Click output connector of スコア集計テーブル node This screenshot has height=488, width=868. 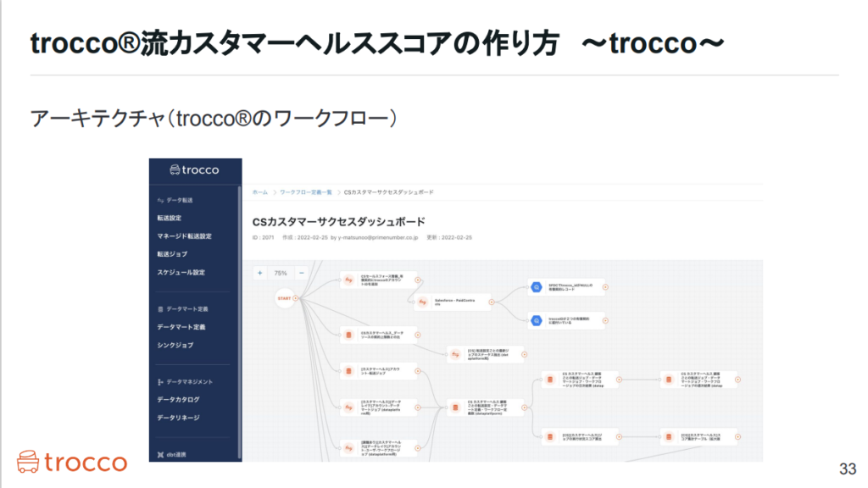(738, 436)
